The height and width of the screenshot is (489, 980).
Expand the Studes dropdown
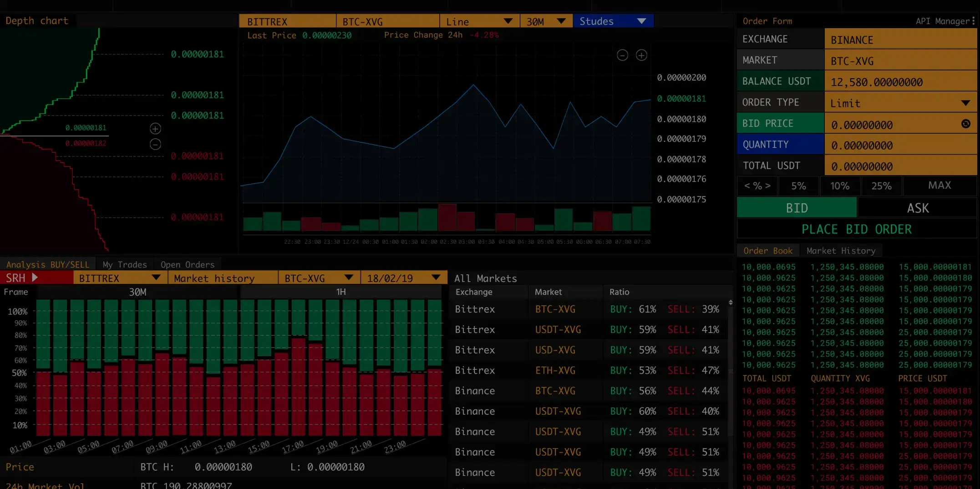tap(613, 21)
